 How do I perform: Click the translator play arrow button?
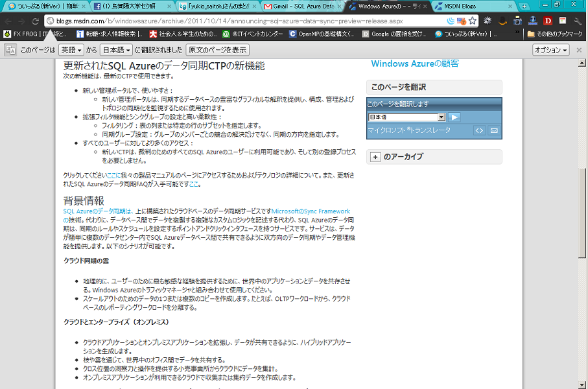tap(454, 117)
